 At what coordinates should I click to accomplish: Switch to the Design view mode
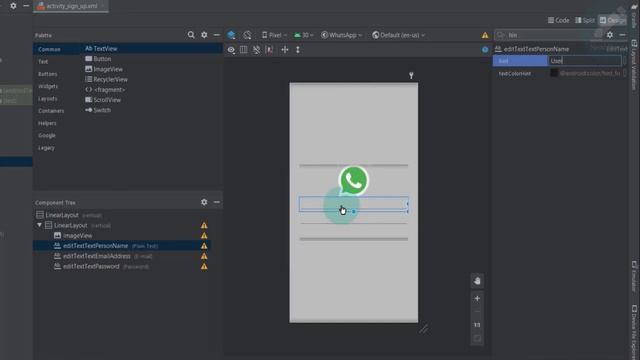[612, 20]
